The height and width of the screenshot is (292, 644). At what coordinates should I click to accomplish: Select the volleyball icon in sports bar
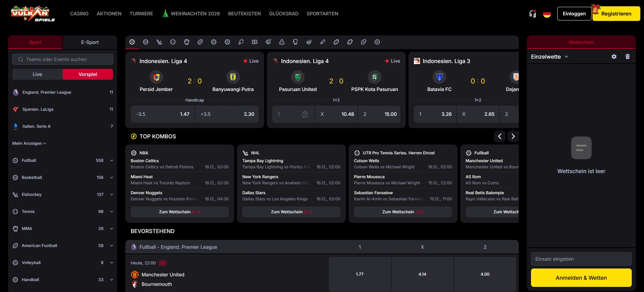[x=214, y=42]
